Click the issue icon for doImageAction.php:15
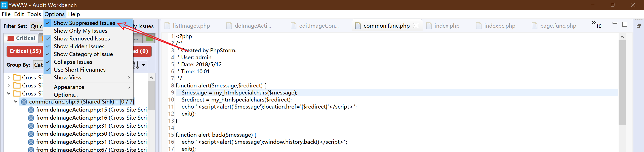The width and height of the screenshot is (644, 152). pos(31,110)
